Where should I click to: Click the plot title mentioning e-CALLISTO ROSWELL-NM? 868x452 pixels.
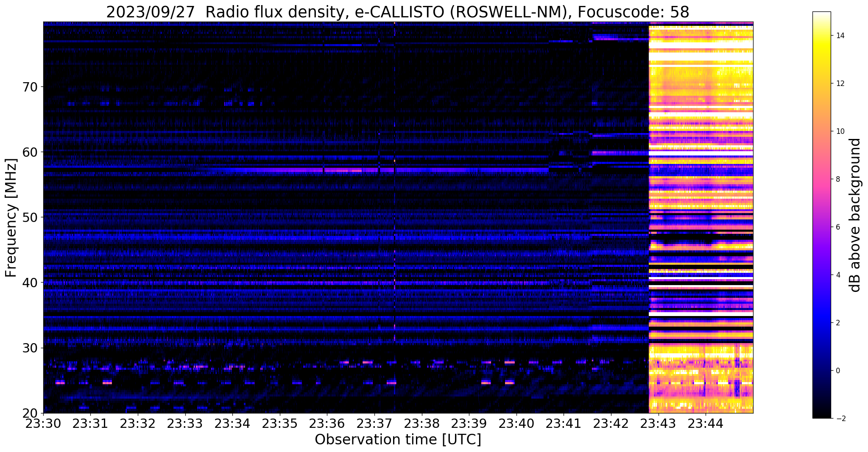tap(397, 12)
